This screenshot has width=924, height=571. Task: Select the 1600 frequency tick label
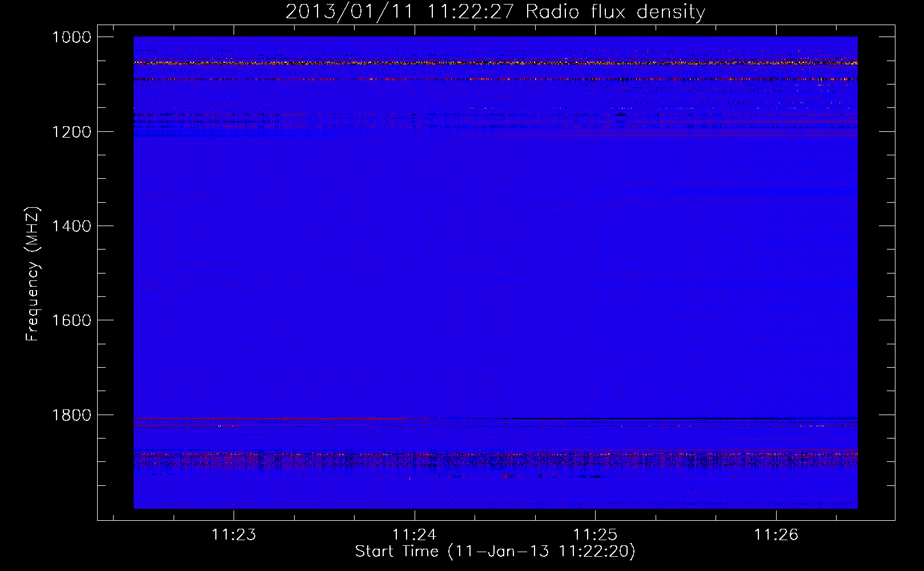(71, 320)
